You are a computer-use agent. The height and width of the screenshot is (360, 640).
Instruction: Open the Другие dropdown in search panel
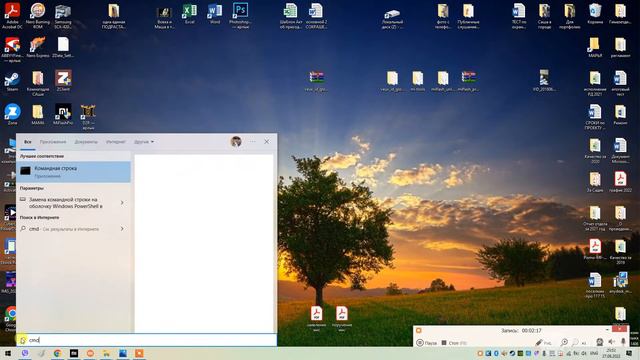tap(144, 142)
